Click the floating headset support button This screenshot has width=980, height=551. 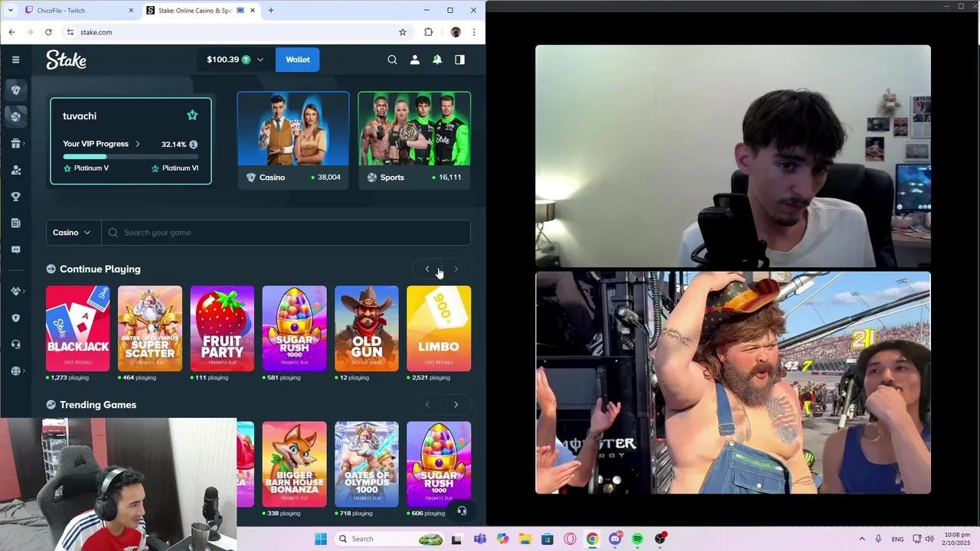[x=462, y=510]
